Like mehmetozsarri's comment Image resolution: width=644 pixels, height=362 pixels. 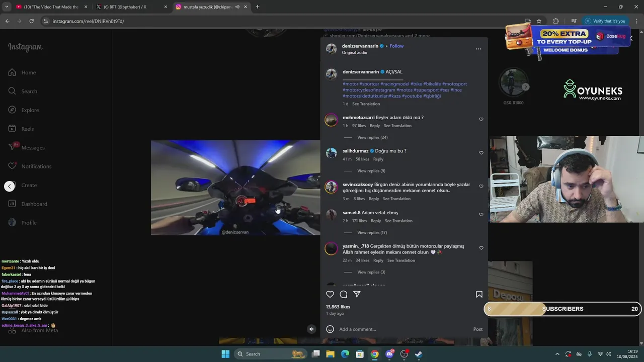(x=481, y=119)
